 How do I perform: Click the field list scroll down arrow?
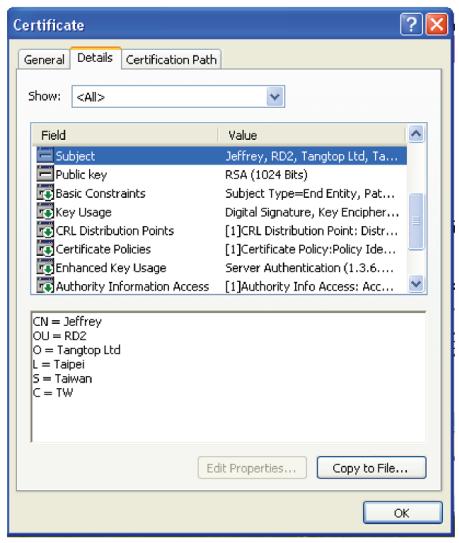(416, 284)
